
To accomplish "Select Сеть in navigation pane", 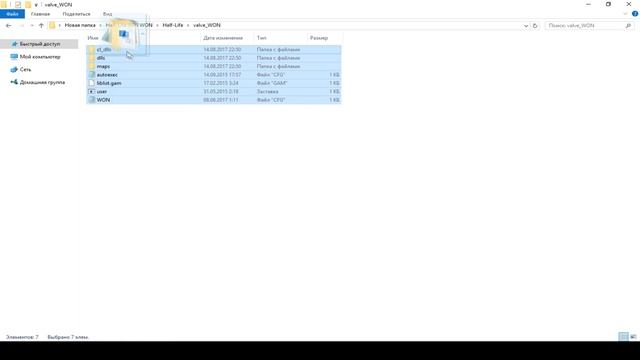I will (25, 69).
